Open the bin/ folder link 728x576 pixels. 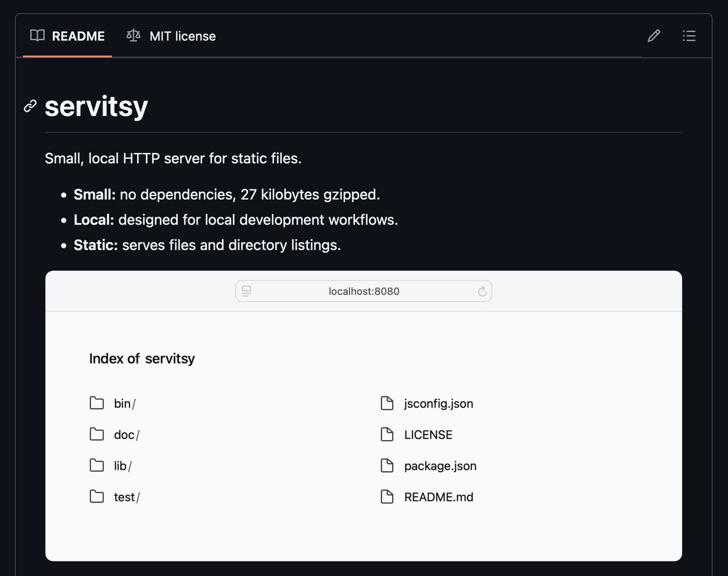(124, 404)
